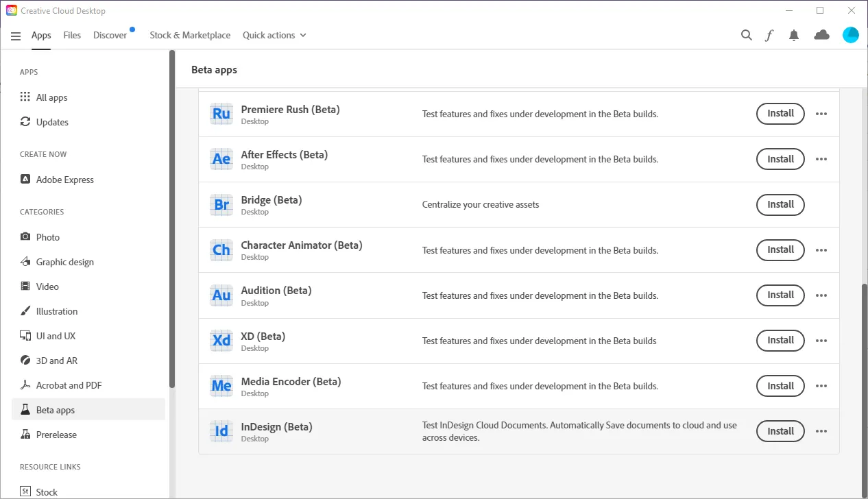Open the Quick actions dropdown
This screenshot has height=499, width=868.
click(x=274, y=35)
